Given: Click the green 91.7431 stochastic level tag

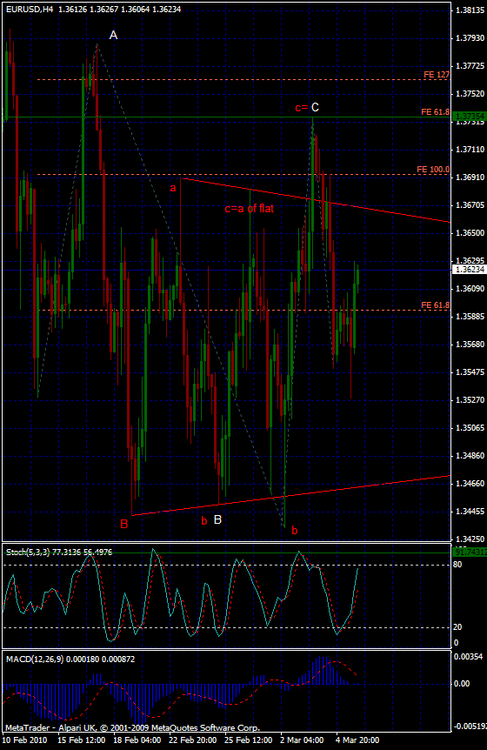Looking at the screenshot, I should 469,552.
